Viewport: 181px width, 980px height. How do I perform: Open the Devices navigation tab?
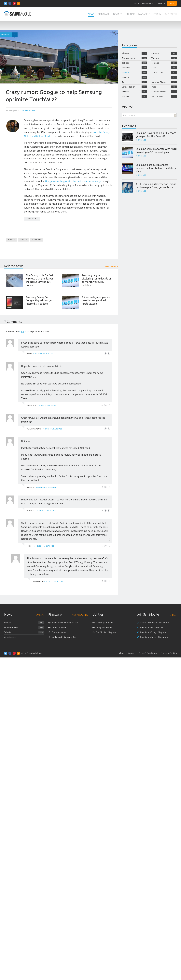tap(117, 14)
